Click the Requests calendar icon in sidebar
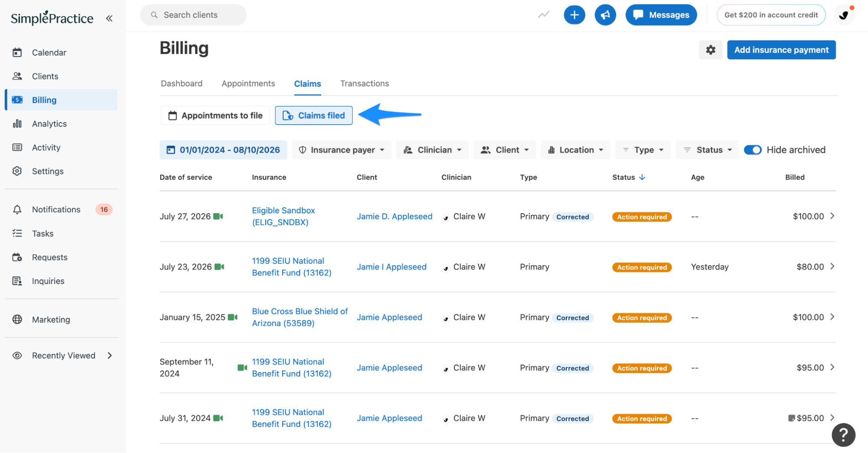The height and width of the screenshot is (453, 868). point(17,258)
